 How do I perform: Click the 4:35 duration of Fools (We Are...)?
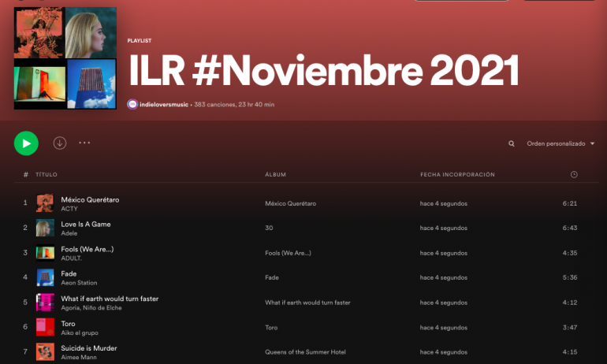tap(570, 253)
